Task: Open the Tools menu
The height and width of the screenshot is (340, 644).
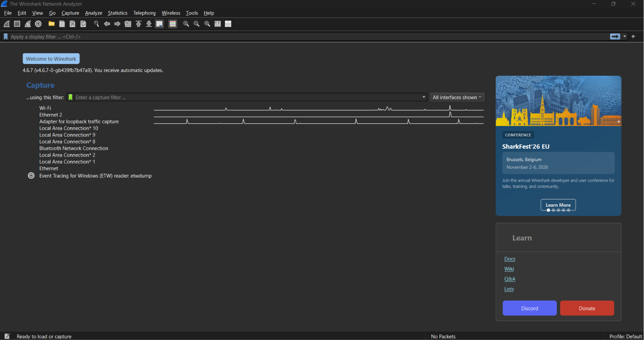Action: 192,13
